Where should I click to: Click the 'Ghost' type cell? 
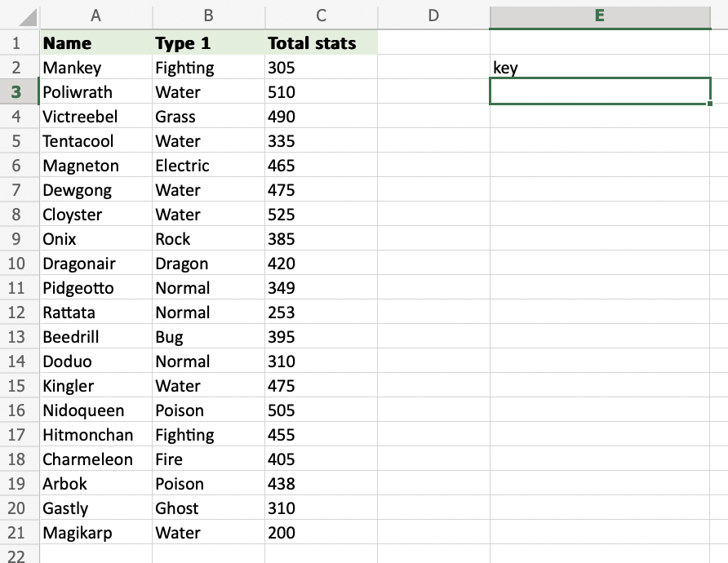click(208, 508)
